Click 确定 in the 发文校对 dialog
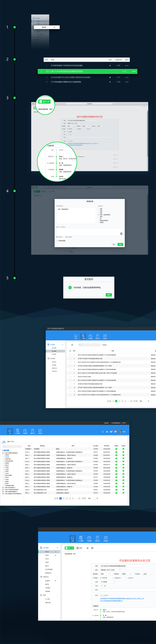Screen dimensions: 156x644 click(x=109, y=295)
